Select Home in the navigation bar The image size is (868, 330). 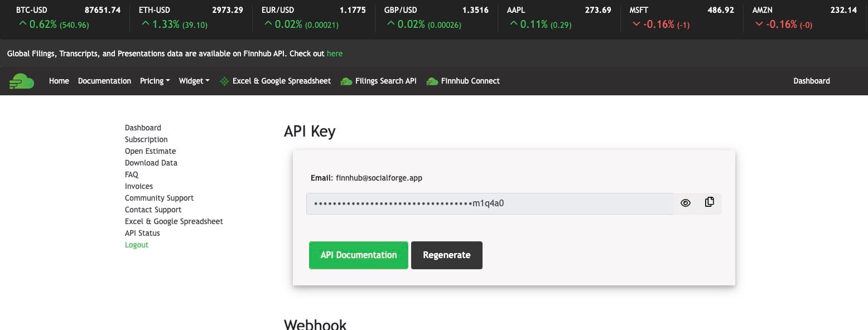pyautogui.click(x=59, y=81)
